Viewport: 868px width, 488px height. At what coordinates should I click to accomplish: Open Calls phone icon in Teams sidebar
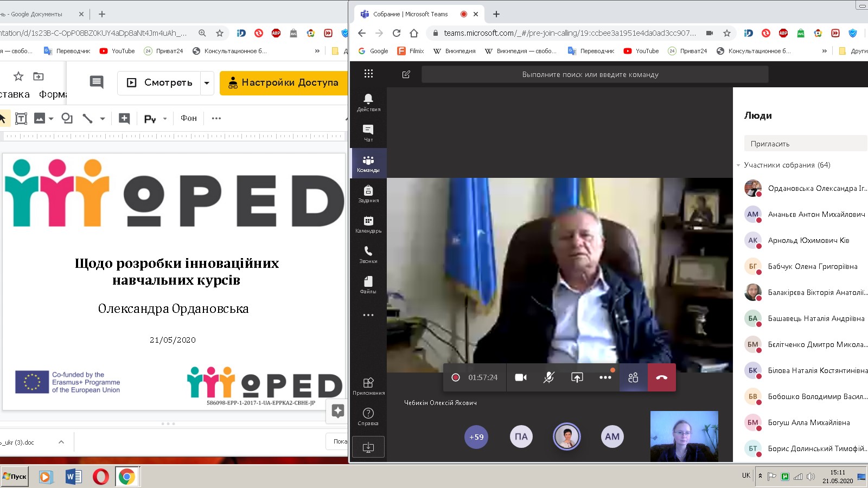(368, 254)
